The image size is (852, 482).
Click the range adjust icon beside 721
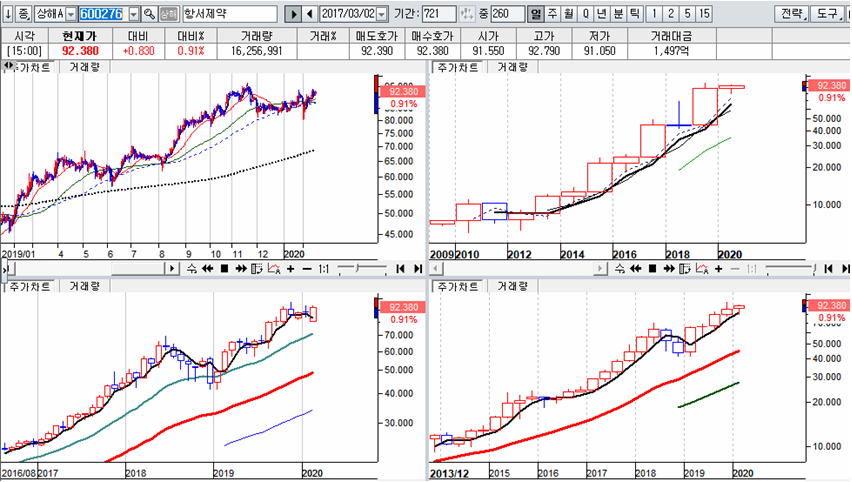click(466, 14)
